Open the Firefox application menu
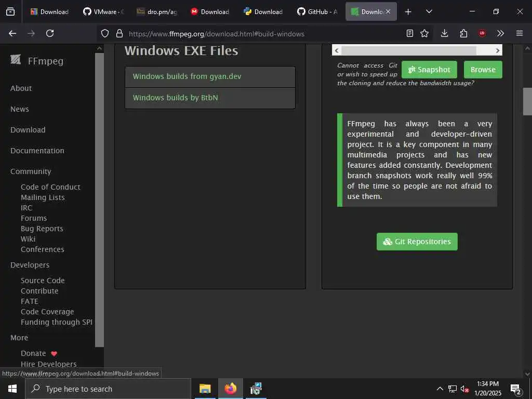The width and height of the screenshot is (532, 399). pyautogui.click(x=520, y=33)
